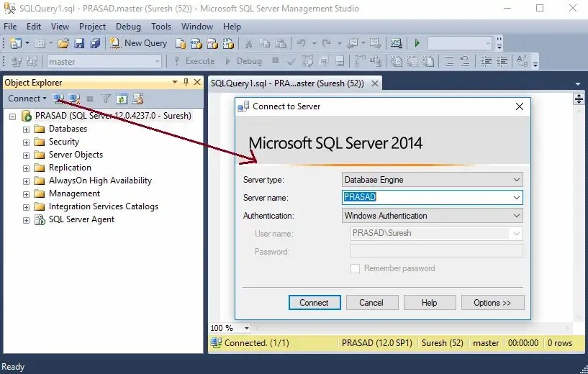588x374 pixels.
Task: Expand the Server Objects folder
Action: tap(26, 155)
